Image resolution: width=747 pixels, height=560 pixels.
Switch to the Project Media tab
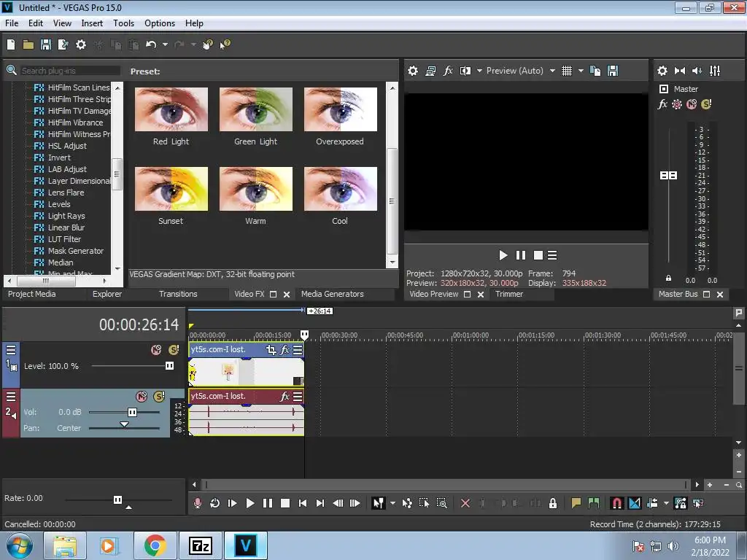click(32, 295)
